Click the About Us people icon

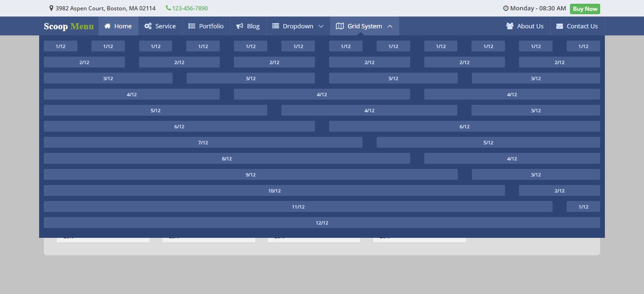tap(510, 26)
